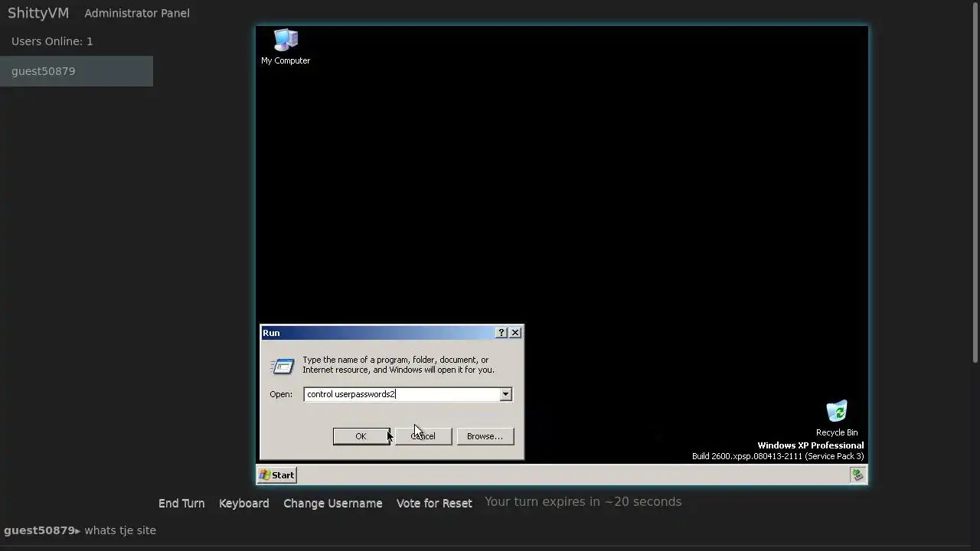End Turn on the VM
This screenshot has width=980, height=551.
[181, 504]
